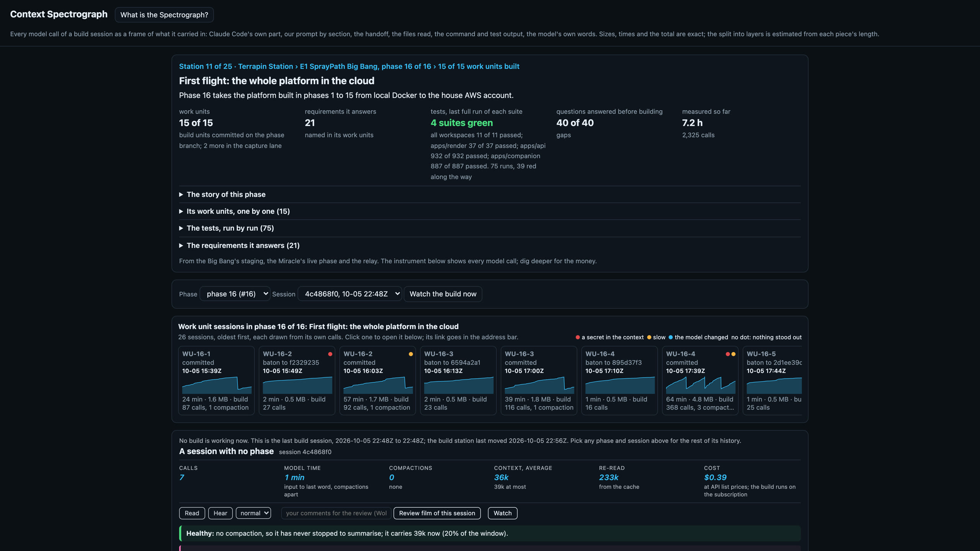Click the requirements count '21'
Image resolution: width=980 pixels, height=551 pixels.
[310, 123]
